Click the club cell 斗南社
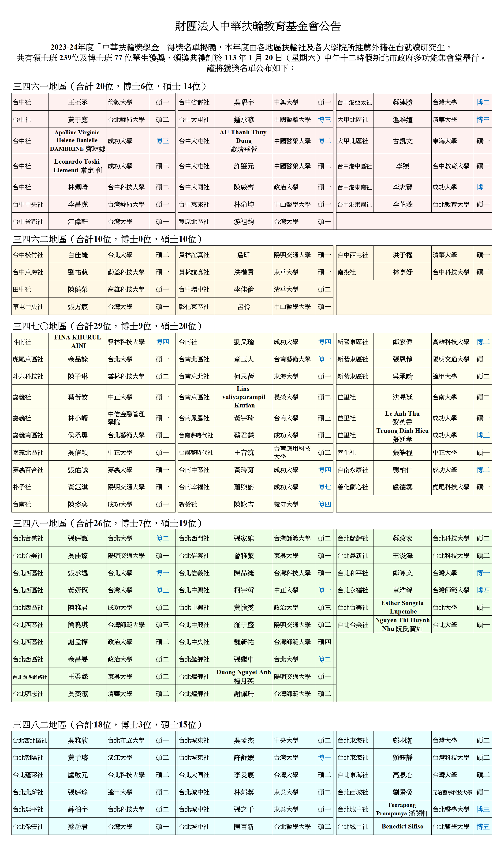This screenshot has width=504, height=847. [30, 342]
